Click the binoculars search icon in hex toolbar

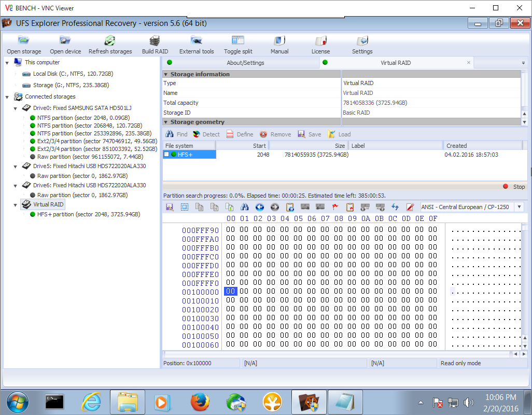coord(245,207)
